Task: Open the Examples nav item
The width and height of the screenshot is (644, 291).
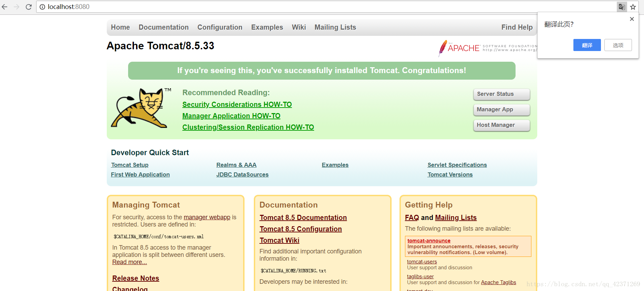Action: tap(267, 27)
